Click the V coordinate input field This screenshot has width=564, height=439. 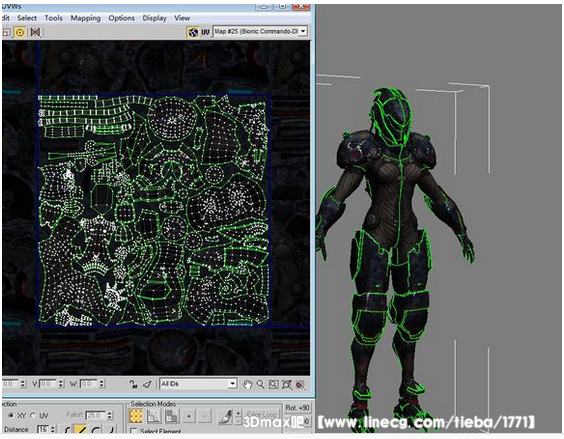pos(47,384)
